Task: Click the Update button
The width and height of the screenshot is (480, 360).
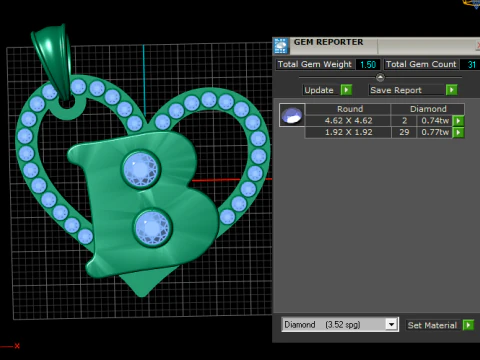Action: click(319, 90)
